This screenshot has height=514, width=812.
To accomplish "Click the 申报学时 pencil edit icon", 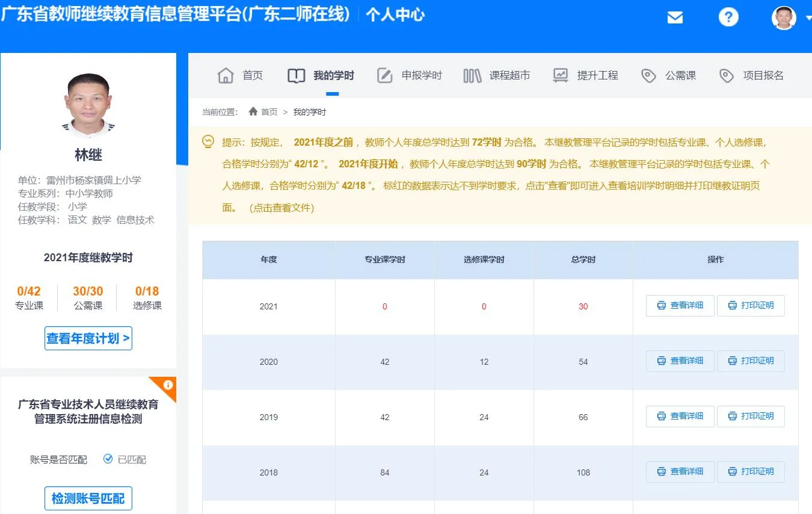I will point(384,75).
